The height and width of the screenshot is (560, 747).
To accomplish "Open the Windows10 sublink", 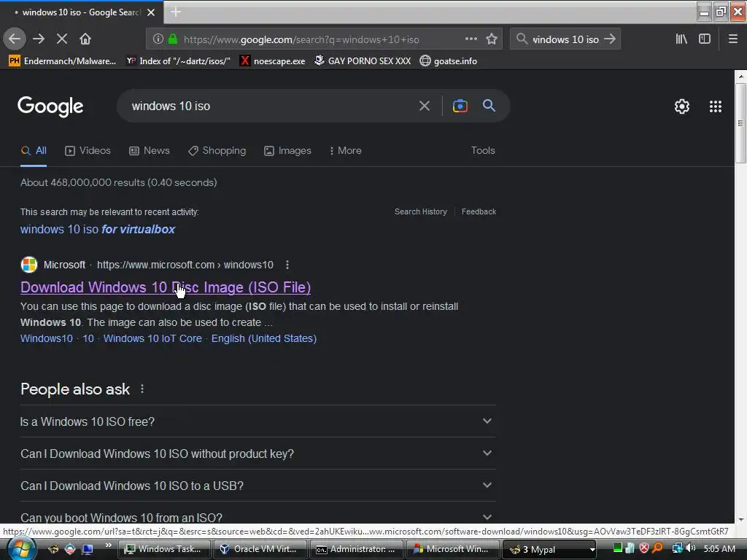I will click(47, 338).
